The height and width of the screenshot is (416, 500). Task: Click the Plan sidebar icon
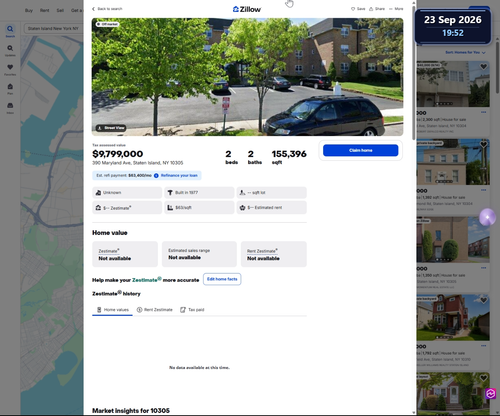(10, 89)
